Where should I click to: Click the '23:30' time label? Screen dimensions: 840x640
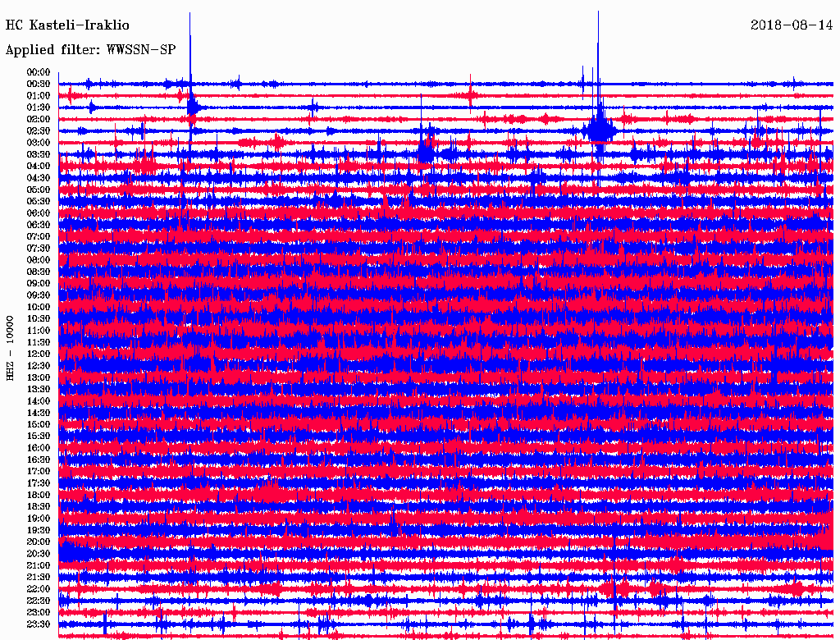39,624
